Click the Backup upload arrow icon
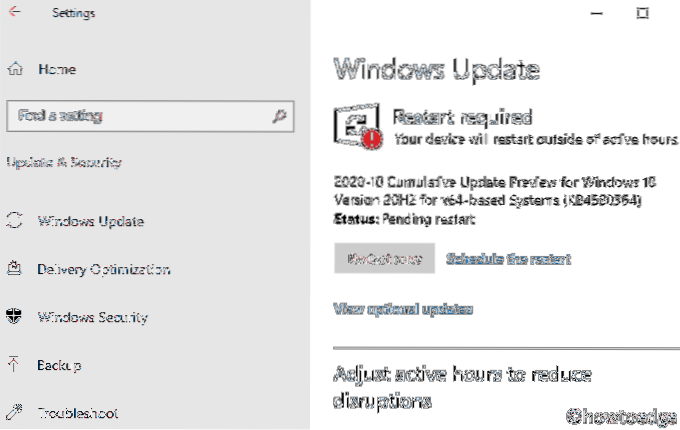This screenshot has height=430, width=680. 14,364
